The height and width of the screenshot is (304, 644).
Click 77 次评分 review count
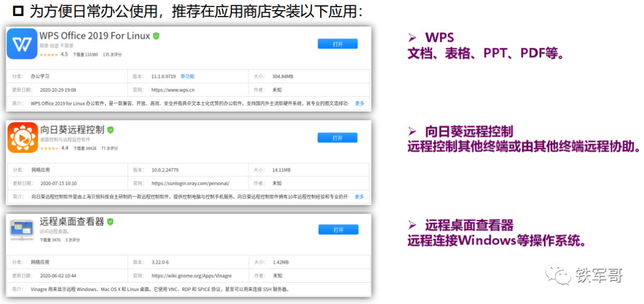109,148
